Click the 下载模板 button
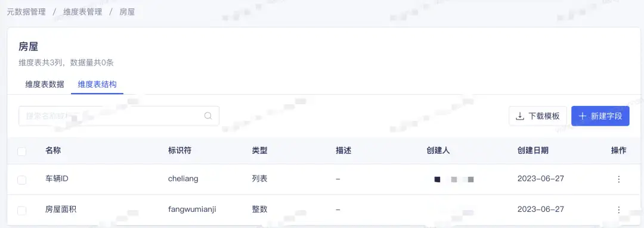 (x=538, y=116)
